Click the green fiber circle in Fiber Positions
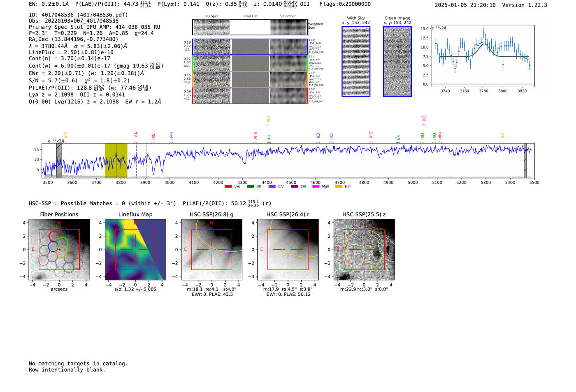576x392 pixels. point(63,242)
